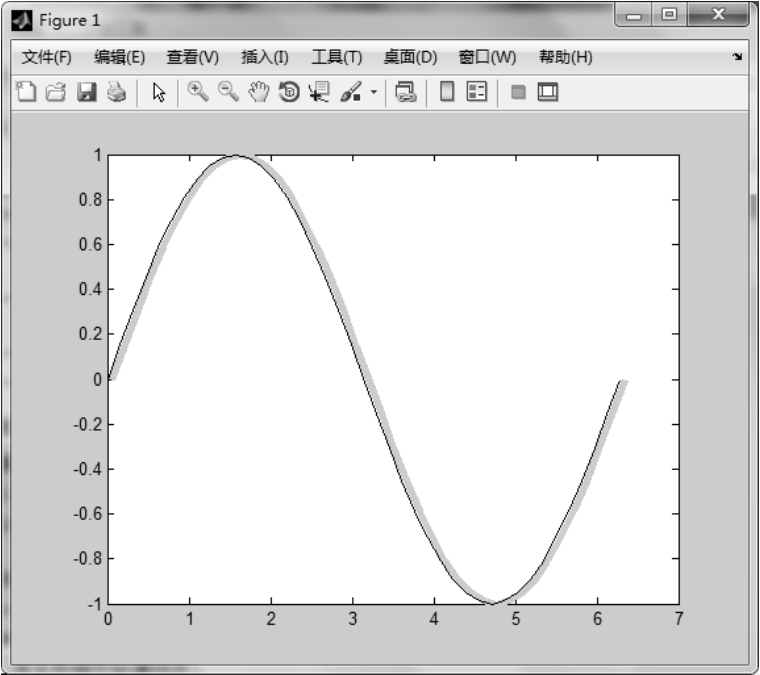
Task: Show plot tools and dock the figure
Action: click(547, 93)
